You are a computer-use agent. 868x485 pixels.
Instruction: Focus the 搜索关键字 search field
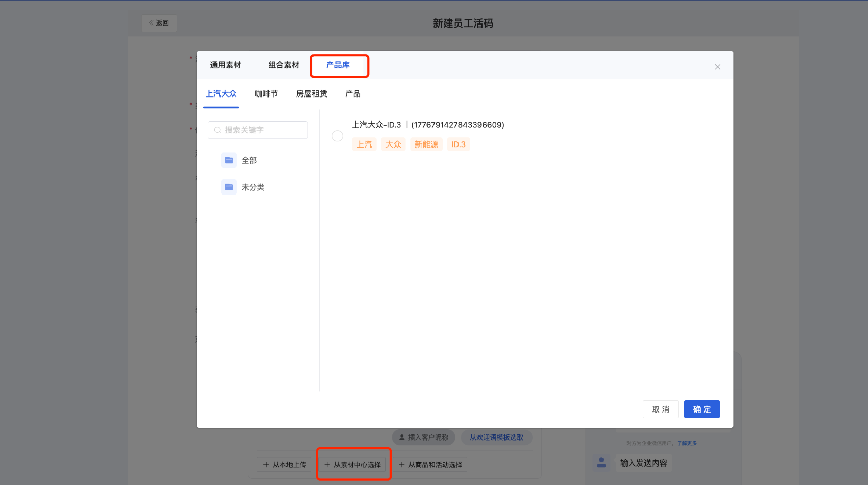coord(258,130)
